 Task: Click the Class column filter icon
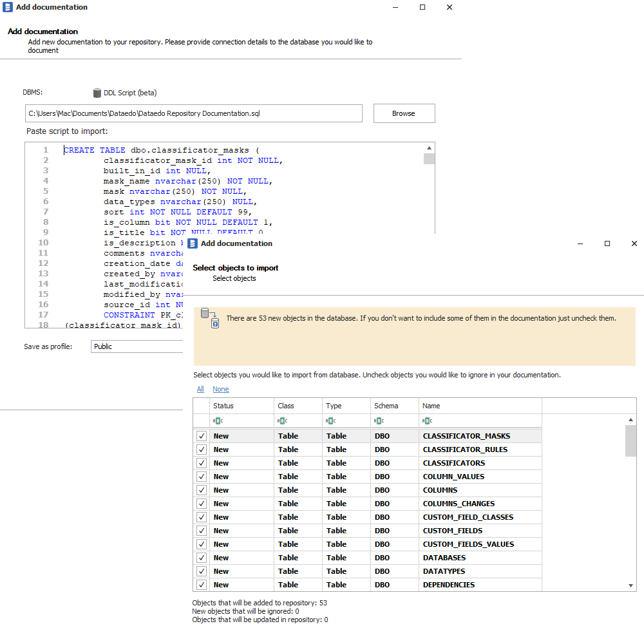coord(282,421)
